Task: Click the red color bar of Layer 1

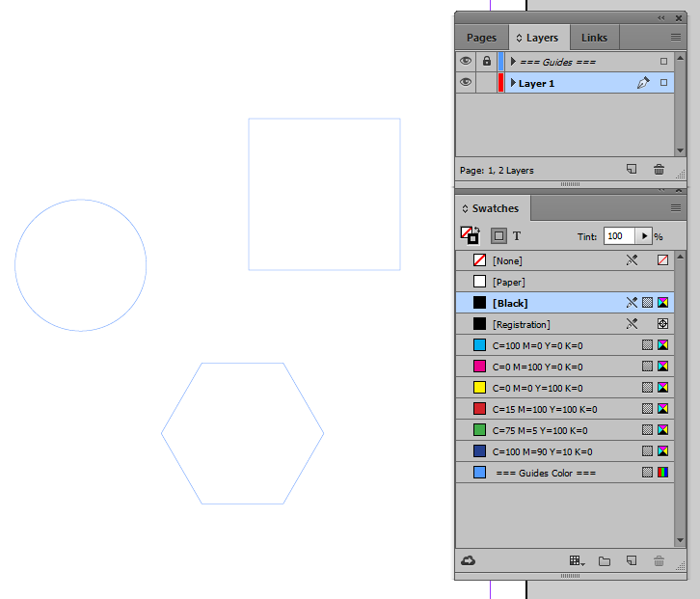Action: [x=500, y=83]
